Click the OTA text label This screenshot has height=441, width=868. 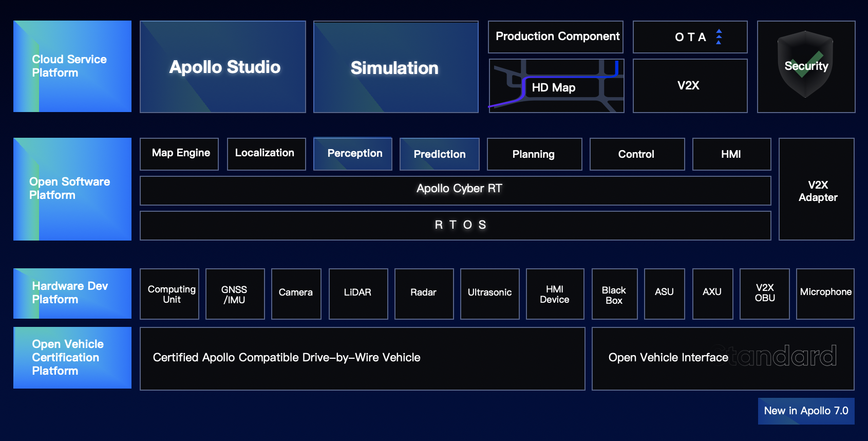(x=690, y=37)
